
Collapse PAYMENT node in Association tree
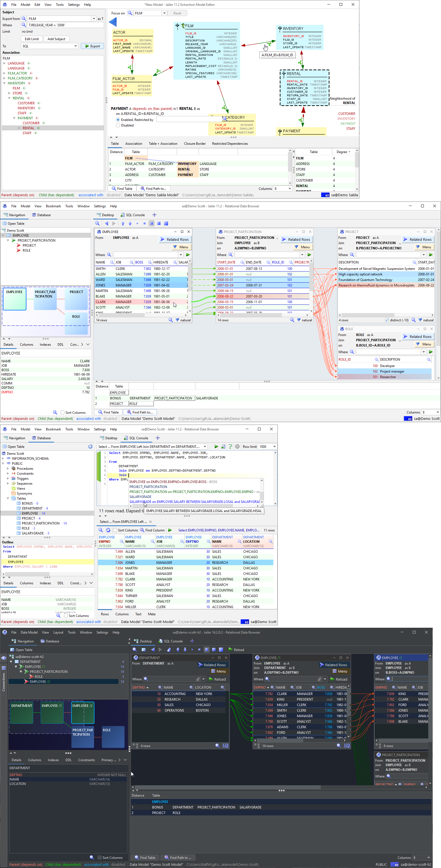point(14,118)
